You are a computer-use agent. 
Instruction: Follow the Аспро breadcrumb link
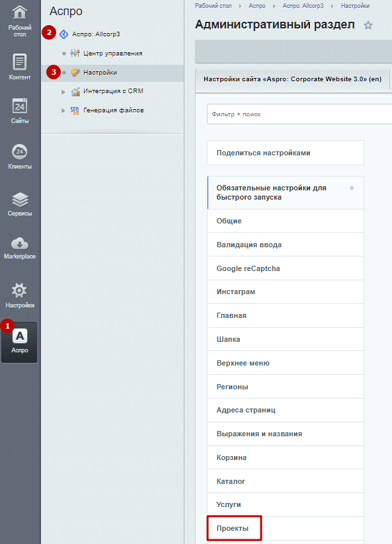(x=257, y=6)
